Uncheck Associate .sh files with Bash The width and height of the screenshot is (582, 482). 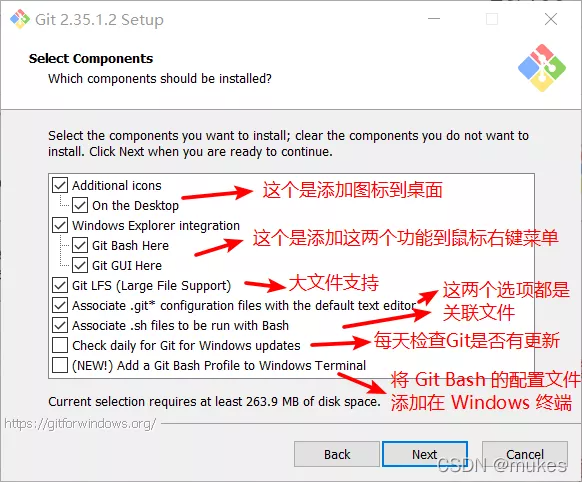(60, 325)
